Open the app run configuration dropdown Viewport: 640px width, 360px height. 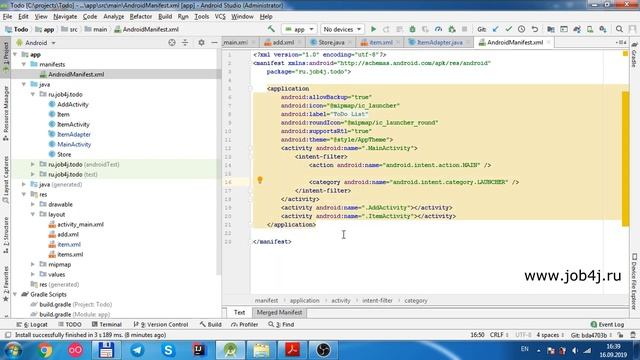[x=300, y=29]
